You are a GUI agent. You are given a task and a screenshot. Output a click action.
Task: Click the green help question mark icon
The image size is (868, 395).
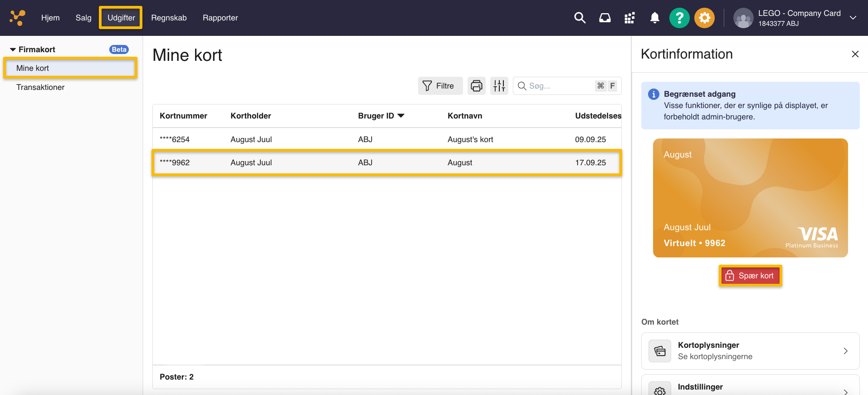[679, 18]
